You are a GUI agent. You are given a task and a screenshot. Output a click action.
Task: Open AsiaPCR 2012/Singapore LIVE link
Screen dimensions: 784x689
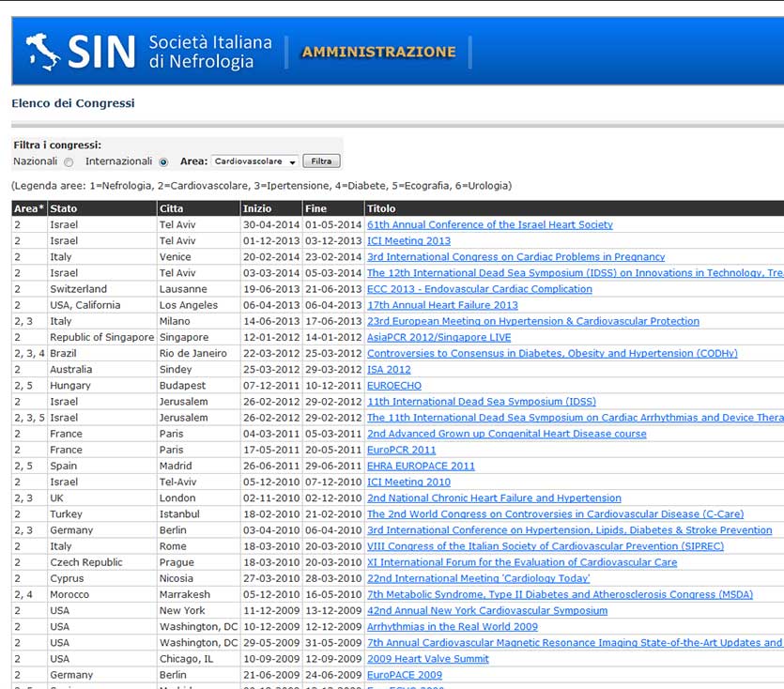pyautogui.click(x=439, y=338)
